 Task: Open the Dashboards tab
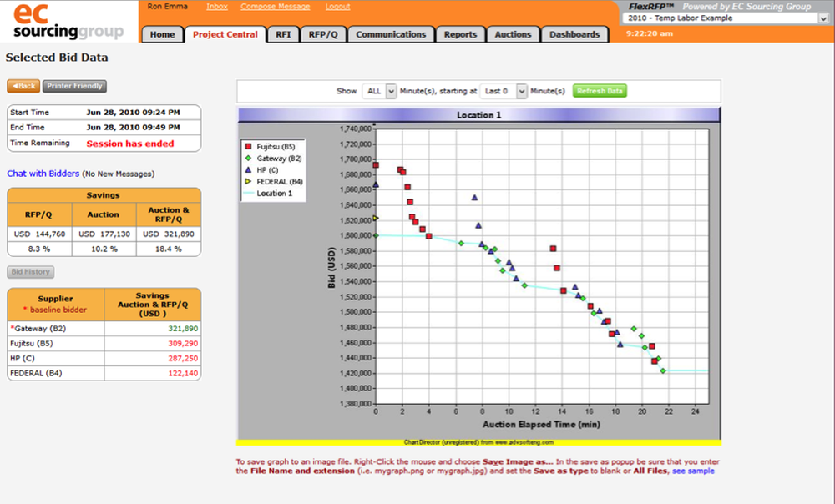574,34
